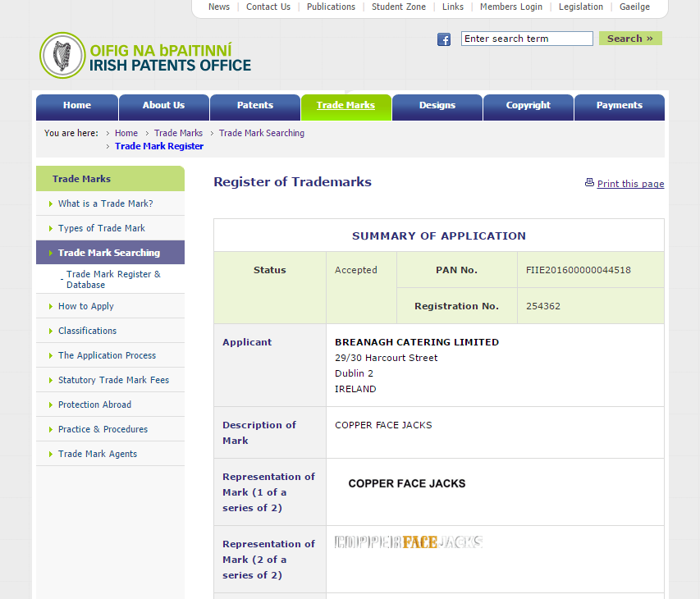Select the Patents navigation tab
Image resolution: width=700 pixels, height=599 pixels.
click(x=255, y=107)
